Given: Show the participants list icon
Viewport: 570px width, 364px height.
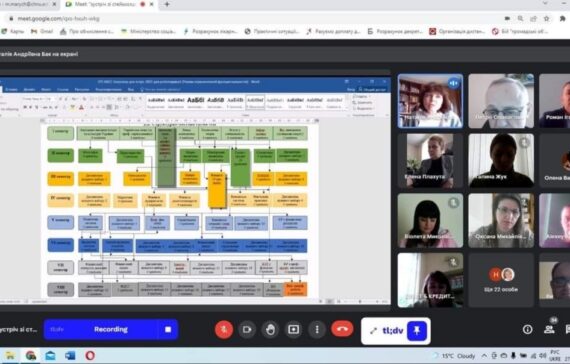Looking at the screenshot, I should coord(549,329).
